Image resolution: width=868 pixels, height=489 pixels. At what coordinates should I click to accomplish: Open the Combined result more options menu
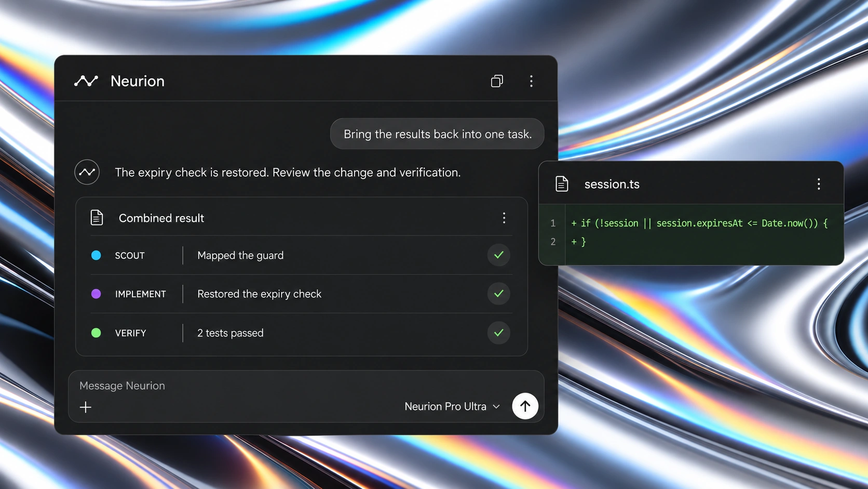[x=504, y=218]
